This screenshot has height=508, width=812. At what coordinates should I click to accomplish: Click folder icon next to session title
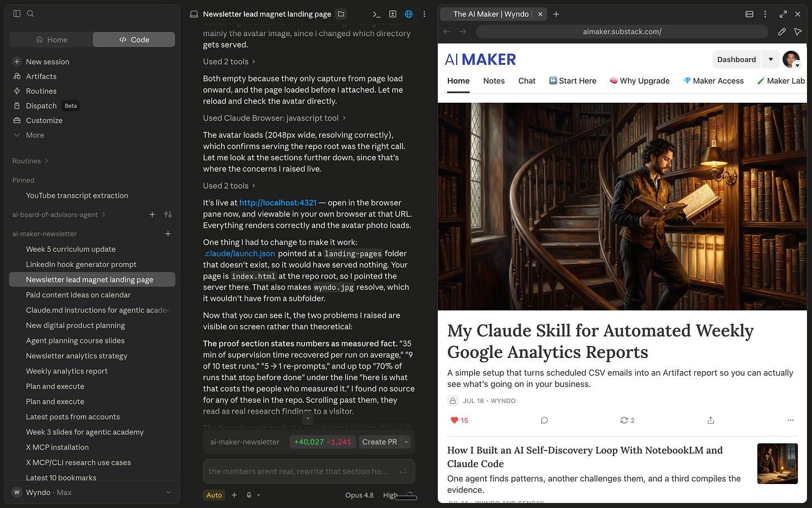tap(341, 14)
